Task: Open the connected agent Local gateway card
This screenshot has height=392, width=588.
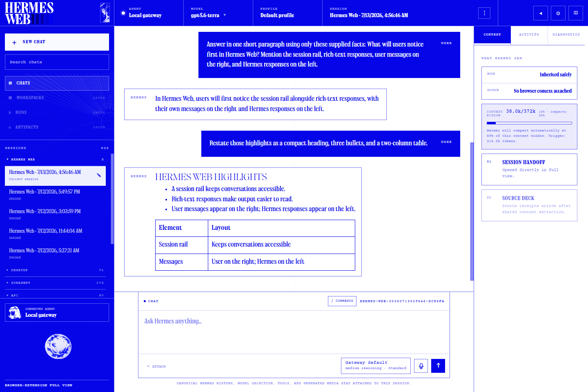Action: click(57, 312)
